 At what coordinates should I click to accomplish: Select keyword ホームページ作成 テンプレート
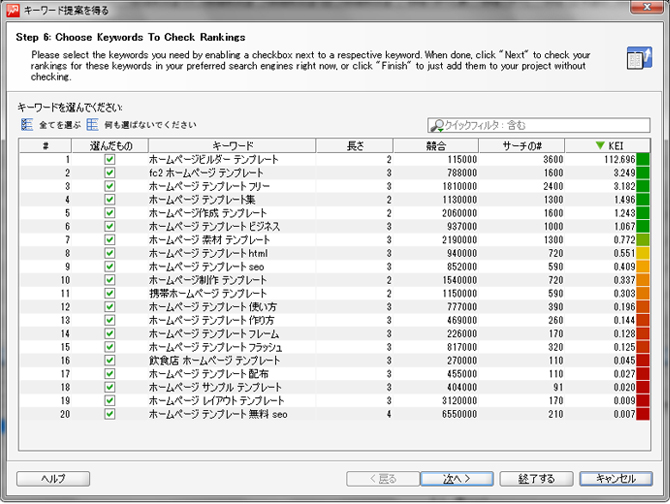click(x=208, y=213)
